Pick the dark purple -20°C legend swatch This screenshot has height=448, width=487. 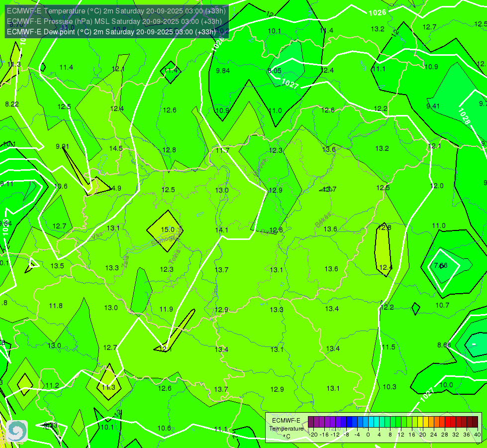(x=310, y=422)
